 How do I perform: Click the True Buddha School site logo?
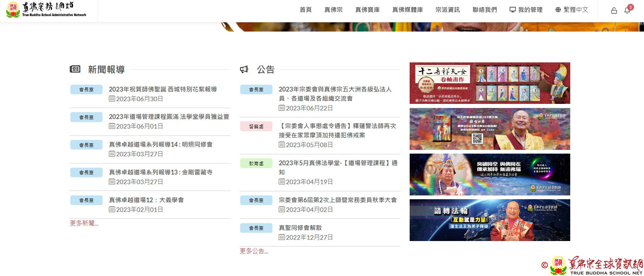click(46, 10)
